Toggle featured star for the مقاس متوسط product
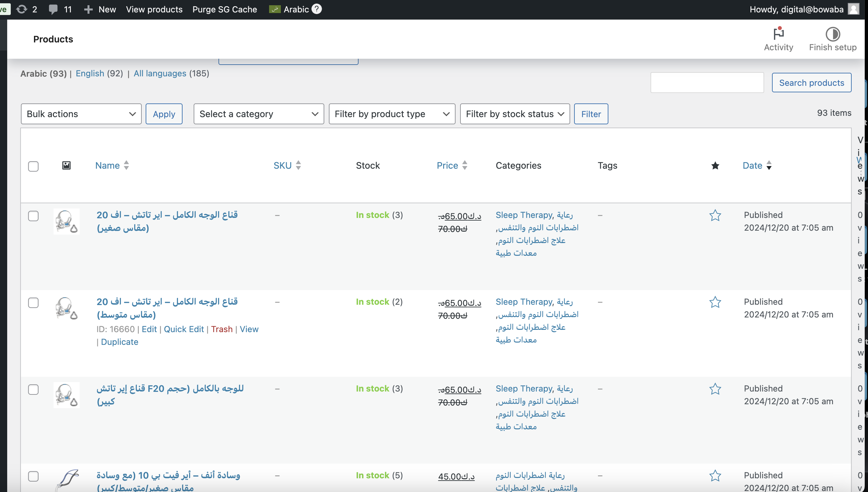 click(x=715, y=302)
